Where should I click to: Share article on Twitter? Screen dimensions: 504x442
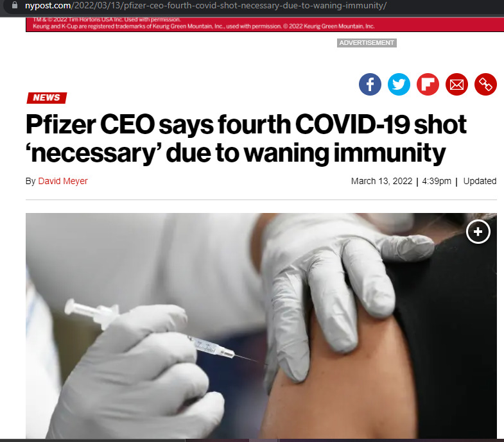point(399,85)
